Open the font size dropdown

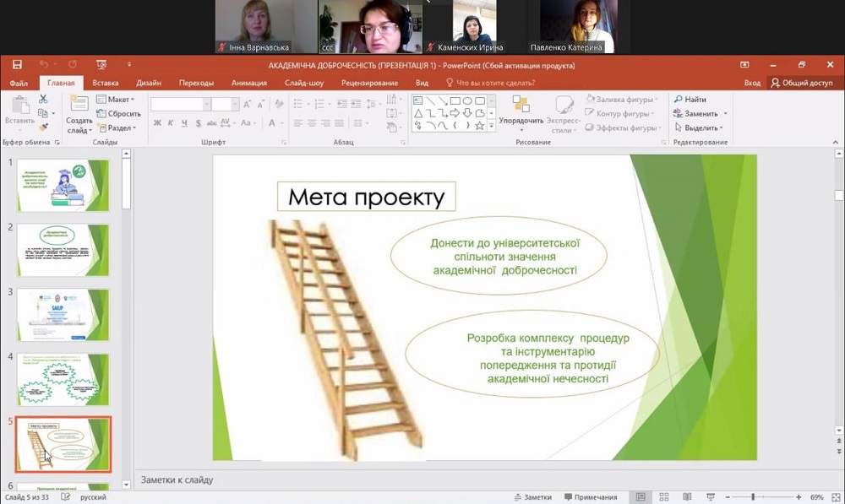(235, 104)
